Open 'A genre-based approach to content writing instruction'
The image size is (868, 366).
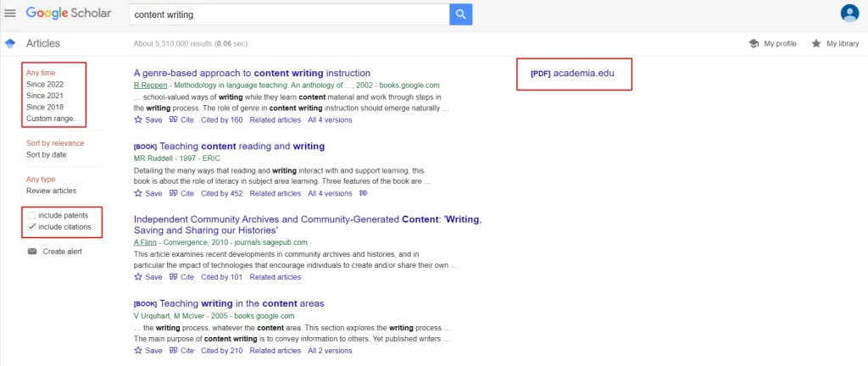pos(252,73)
